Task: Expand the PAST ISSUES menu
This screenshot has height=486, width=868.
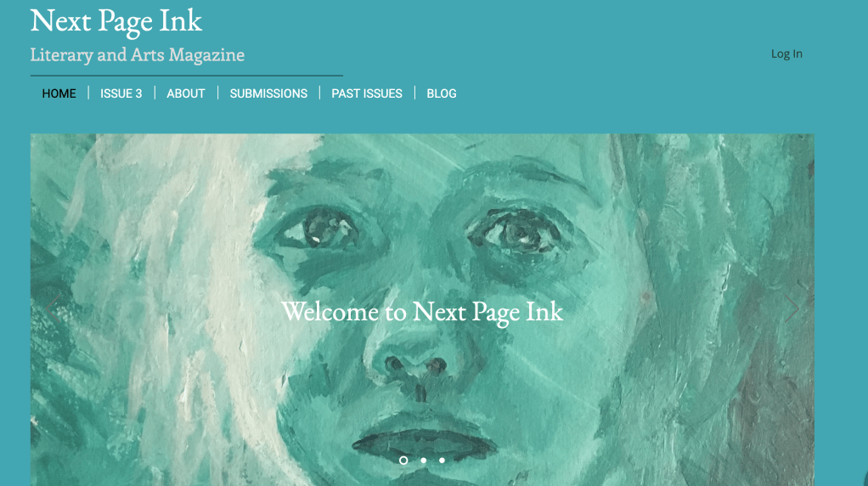Action: [367, 93]
